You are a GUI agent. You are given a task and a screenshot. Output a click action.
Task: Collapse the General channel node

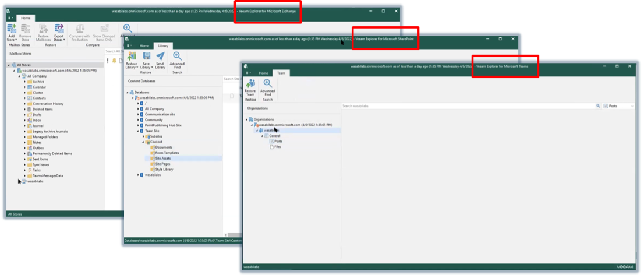tap(262, 136)
